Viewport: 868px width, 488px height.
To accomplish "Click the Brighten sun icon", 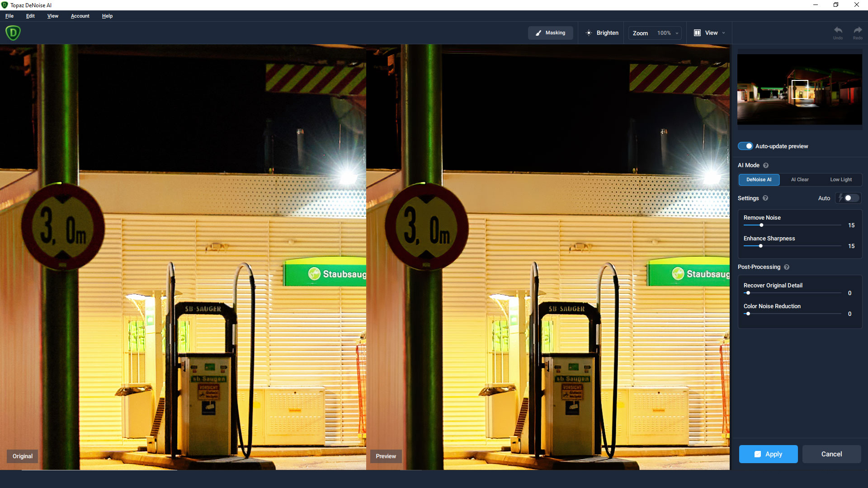I will click(589, 33).
